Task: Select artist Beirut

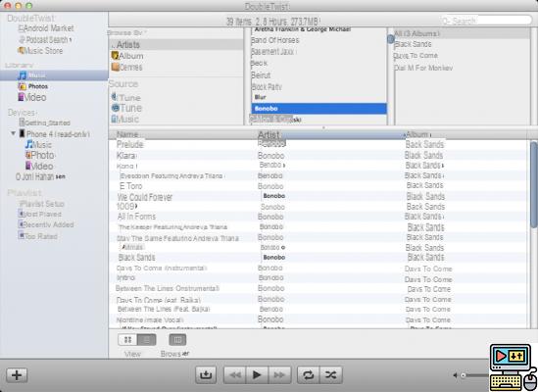Action: click(261, 74)
